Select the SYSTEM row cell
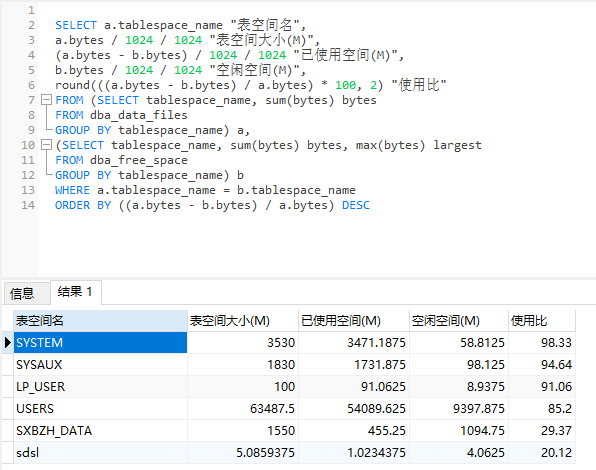 100,343
